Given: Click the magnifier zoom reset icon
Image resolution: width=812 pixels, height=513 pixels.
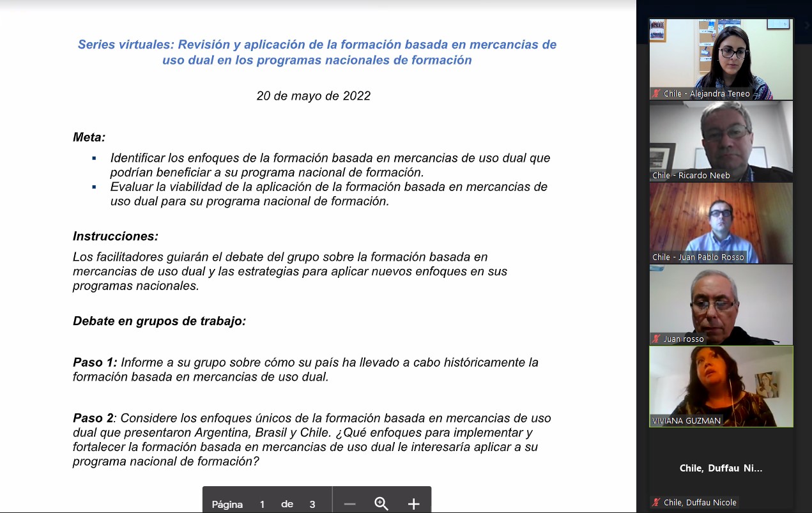Looking at the screenshot, I should (x=381, y=504).
